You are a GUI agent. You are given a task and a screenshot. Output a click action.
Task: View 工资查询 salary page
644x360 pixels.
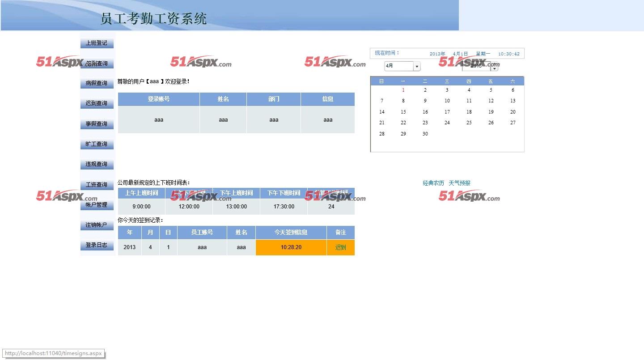click(x=97, y=185)
